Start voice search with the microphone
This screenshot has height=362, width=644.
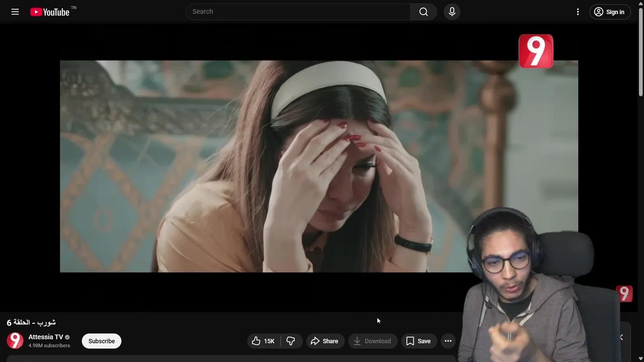[x=452, y=12]
